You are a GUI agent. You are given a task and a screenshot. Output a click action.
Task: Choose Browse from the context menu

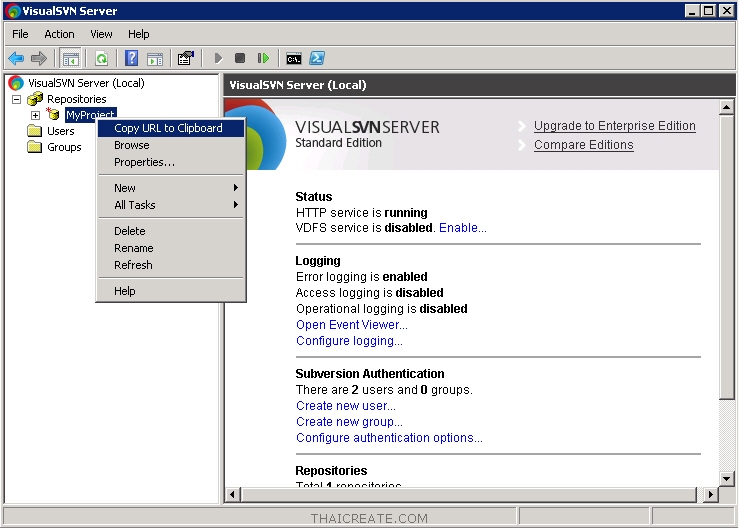[171, 145]
